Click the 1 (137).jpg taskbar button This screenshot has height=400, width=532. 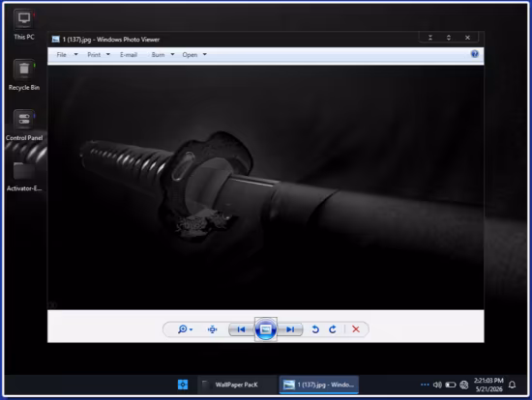click(318, 385)
